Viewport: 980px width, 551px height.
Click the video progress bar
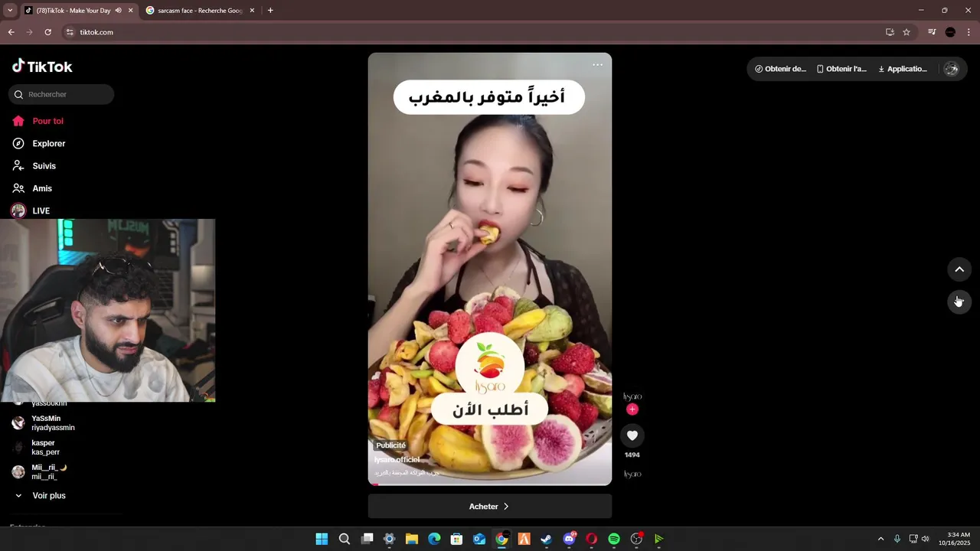pos(490,484)
